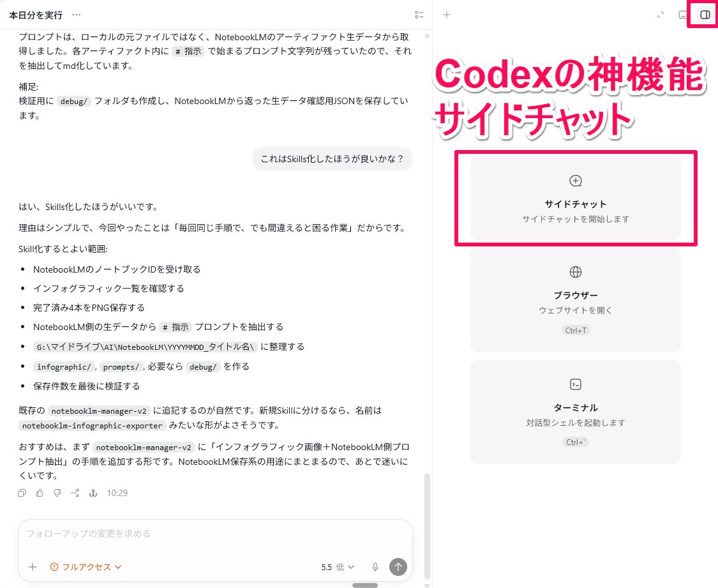Open the more options ellipsis beside 本日分を実行
The image size is (718, 588).
tap(77, 15)
